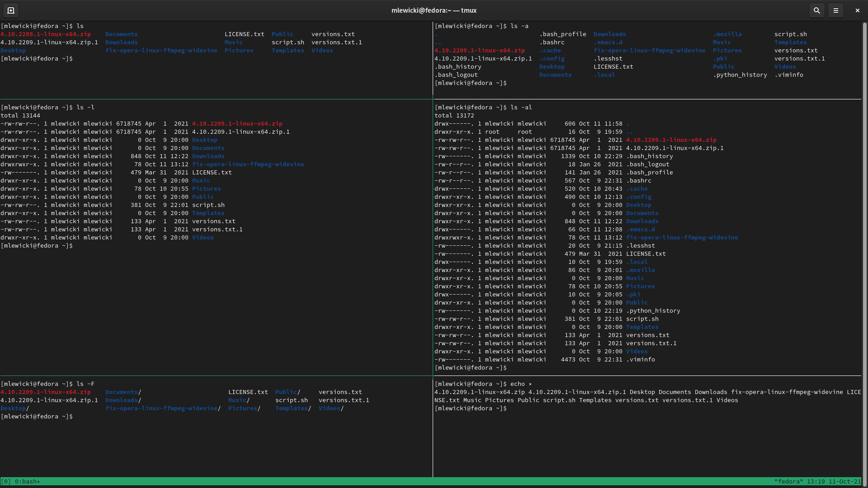Click the 'ls' command in the top-left pane
Viewport: 868px width, 488px height.
(x=80, y=26)
